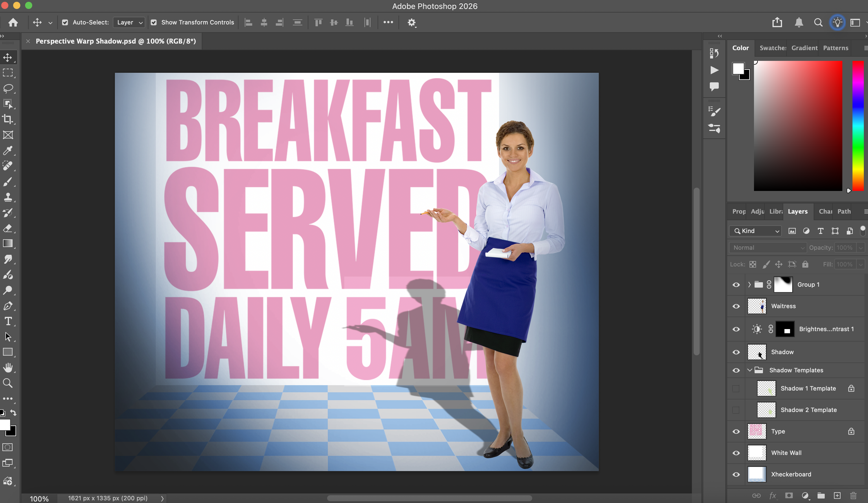The height and width of the screenshot is (503, 868).
Task: Select the Horizontal Type tool
Action: [x=8, y=321]
